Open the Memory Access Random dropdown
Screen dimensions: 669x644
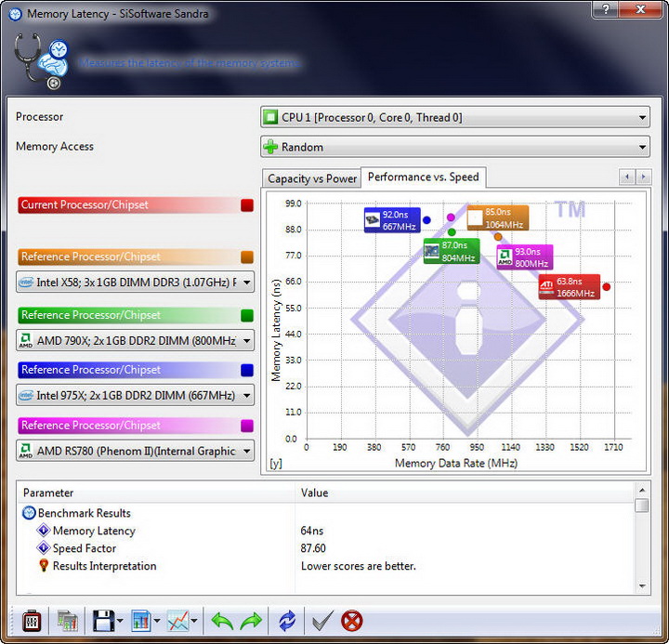454,147
